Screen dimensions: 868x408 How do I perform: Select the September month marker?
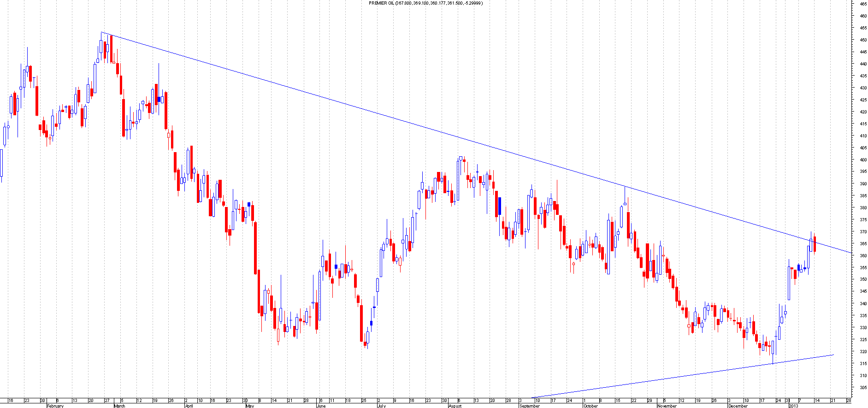pos(529,406)
